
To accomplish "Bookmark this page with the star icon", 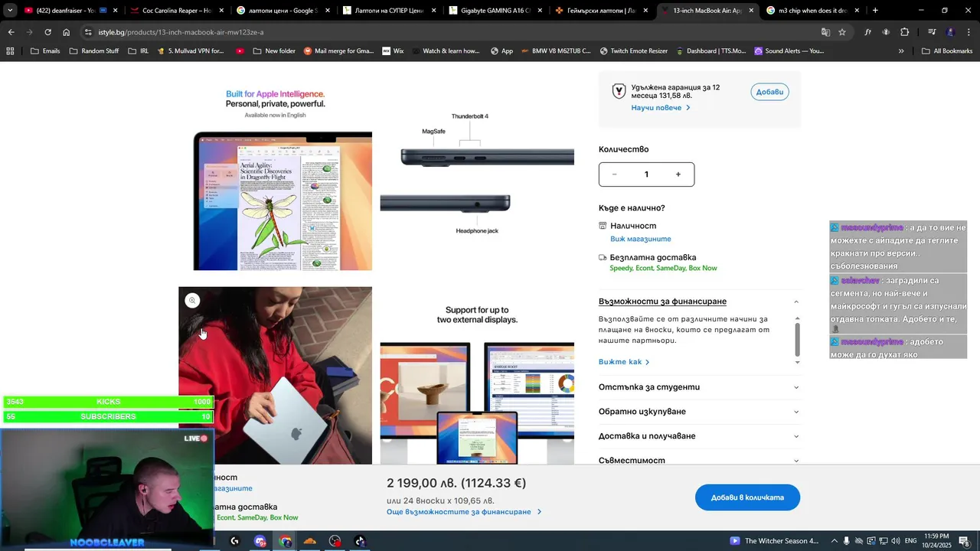I will (x=842, y=32).
